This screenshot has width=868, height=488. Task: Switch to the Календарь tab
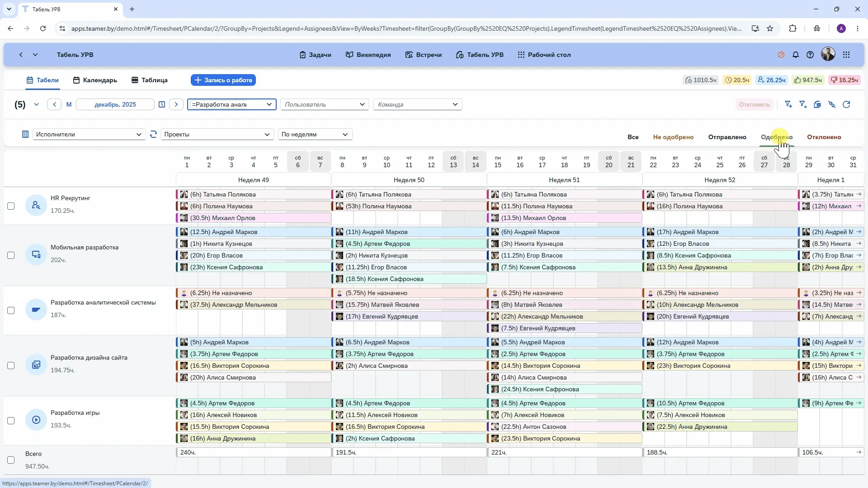(x=95, y=80)
